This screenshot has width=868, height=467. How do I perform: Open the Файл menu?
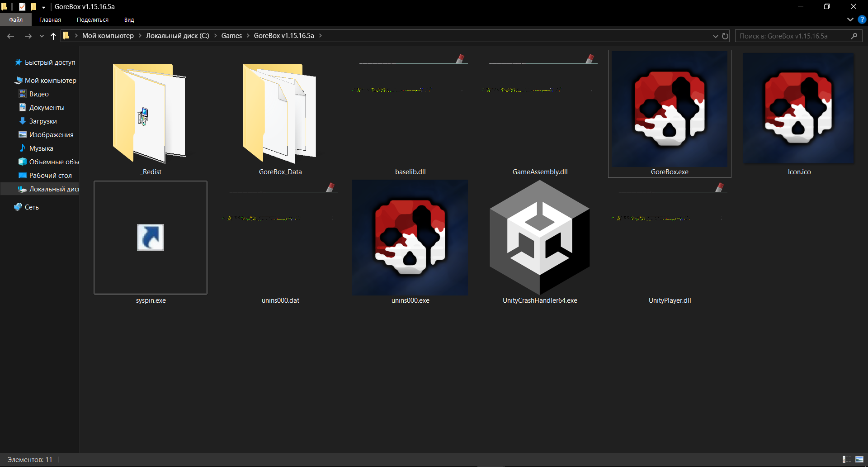coord(16,19)
